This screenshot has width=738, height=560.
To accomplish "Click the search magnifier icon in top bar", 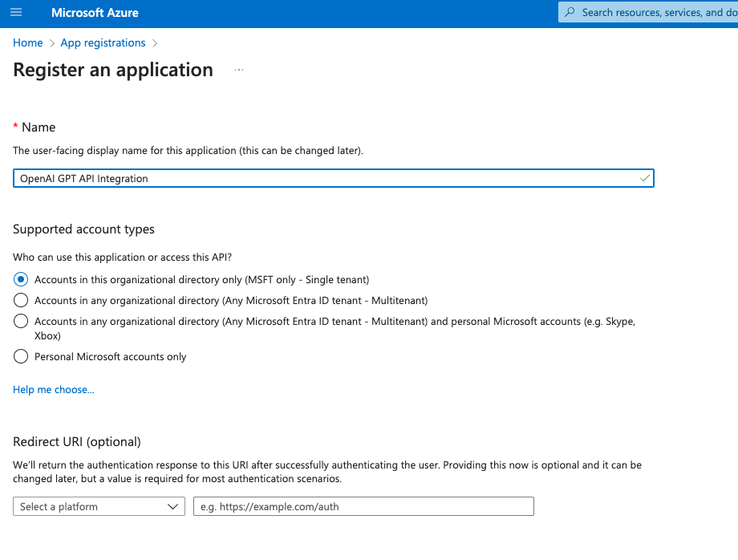I will pos(568,11).
